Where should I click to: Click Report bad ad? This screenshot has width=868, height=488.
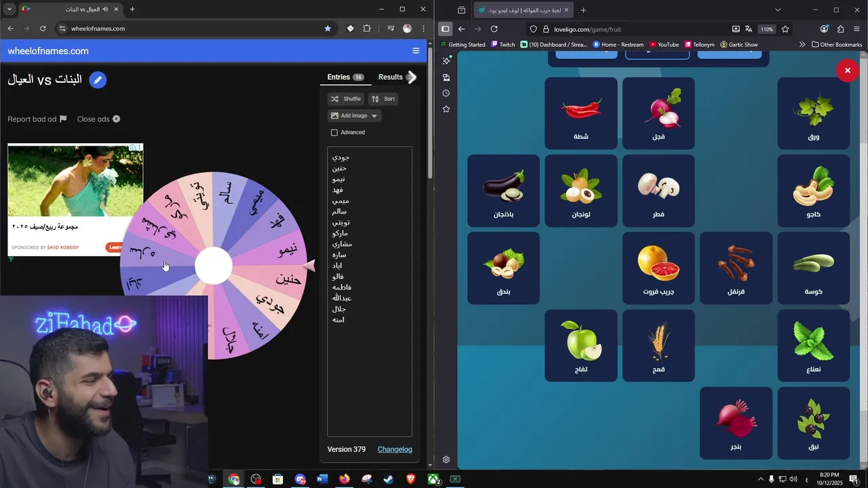pos(37,119)
